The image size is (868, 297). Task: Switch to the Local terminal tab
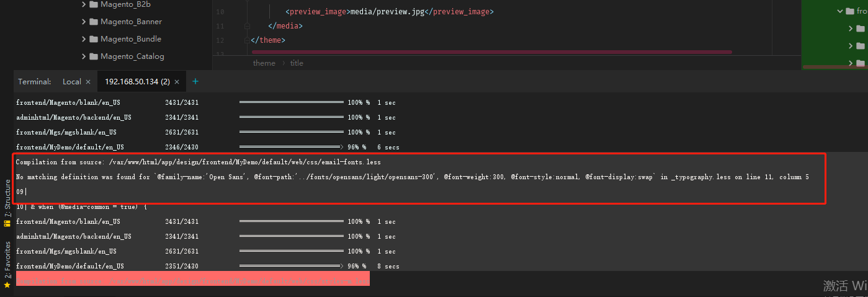[71, 82]
